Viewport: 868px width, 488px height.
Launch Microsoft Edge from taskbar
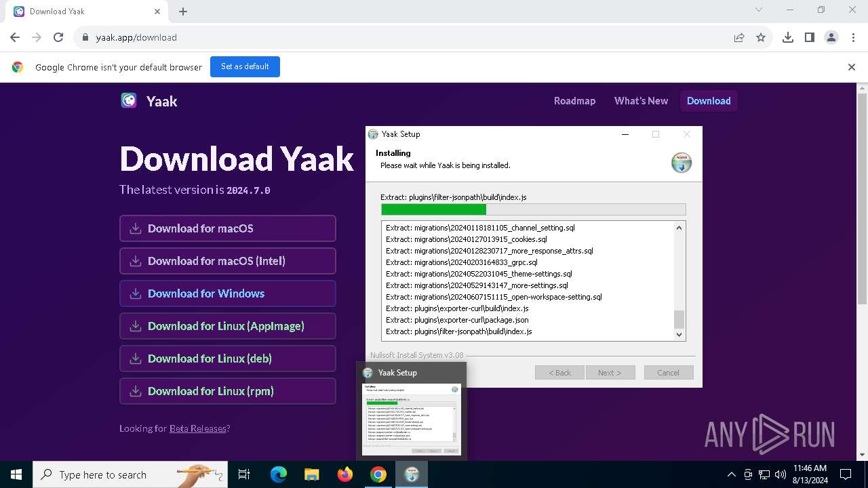tap(279, 474)
